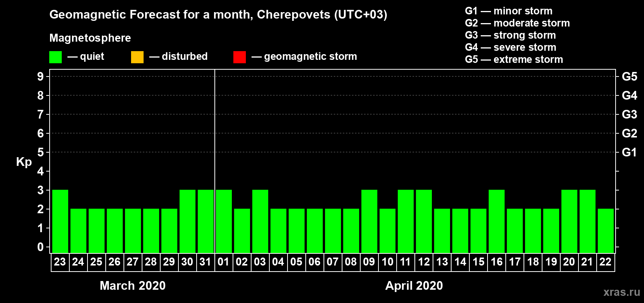
Task: Click the date label 17
Action: pyautogui.click(x=514, y=262)
